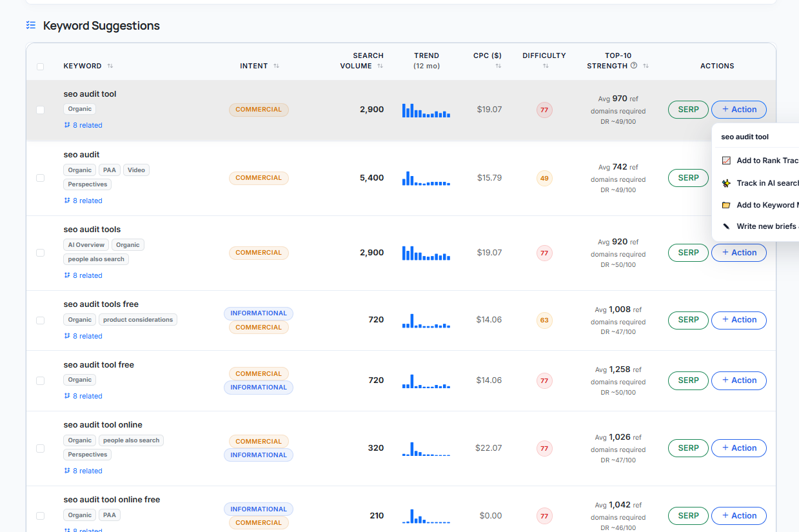Viewport: 799px width, 532px height.
Task: Select checkbox for "seo audit" row
Action: click(x=41, y=178)
